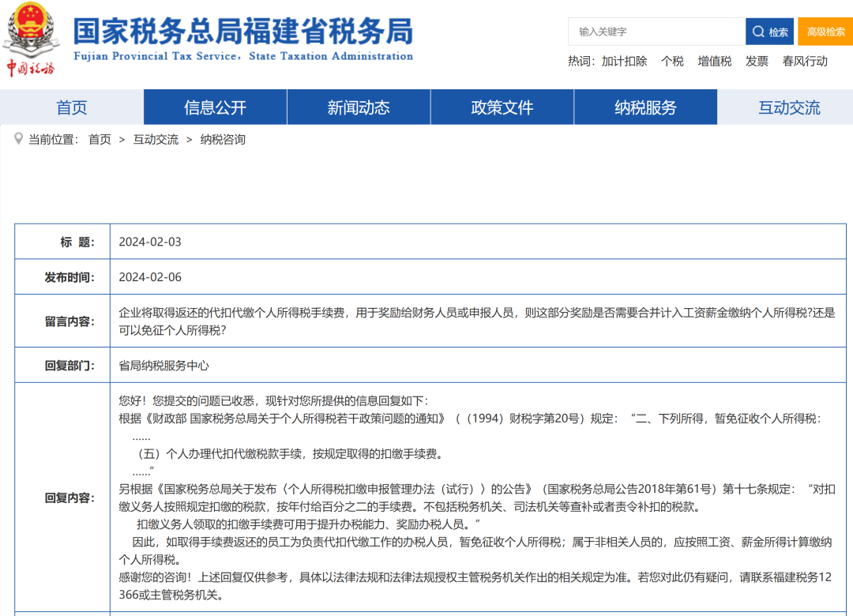
Task: Click hot keyword 发票
Action: [x=757, y=61]
